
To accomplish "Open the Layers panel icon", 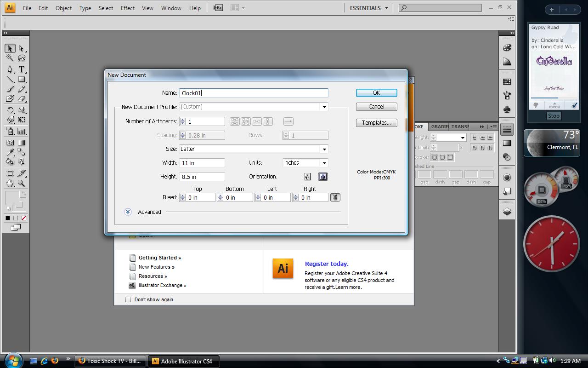I will tap(507, 212).
